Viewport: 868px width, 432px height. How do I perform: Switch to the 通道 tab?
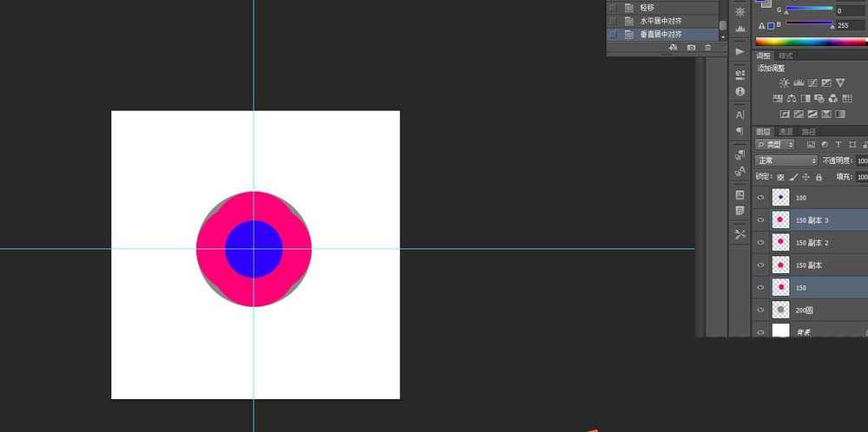(785, 132)
